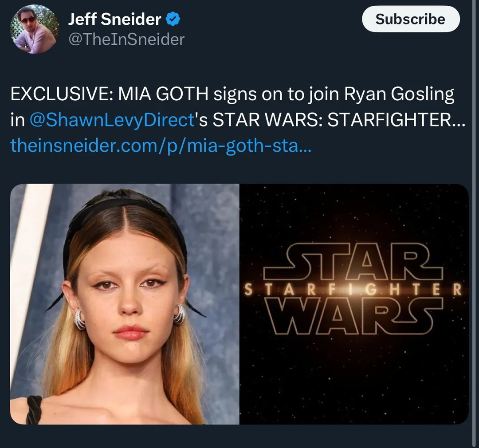This screenshot has width=479, height=448.
Task: Open the @ShawnLevyDirect mention
Action: tap(111, 120)
